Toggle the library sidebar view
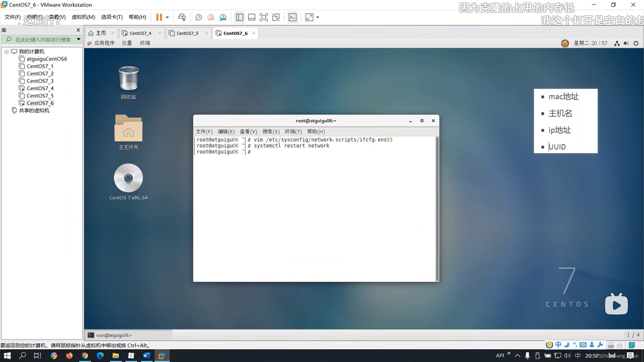 coord(239,17)
